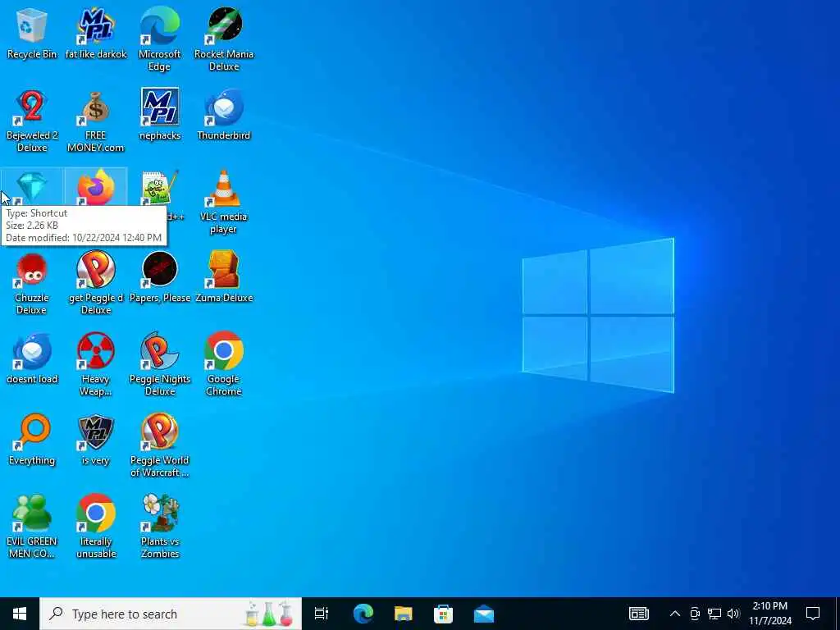
Task: Select EVIL GREEN MEN shortcut
Action: tap(32, 527)
